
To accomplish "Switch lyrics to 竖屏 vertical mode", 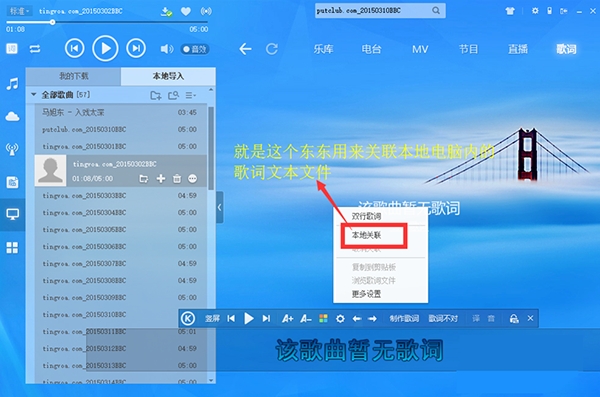I will pyautogui.click(x=212, y=319).
